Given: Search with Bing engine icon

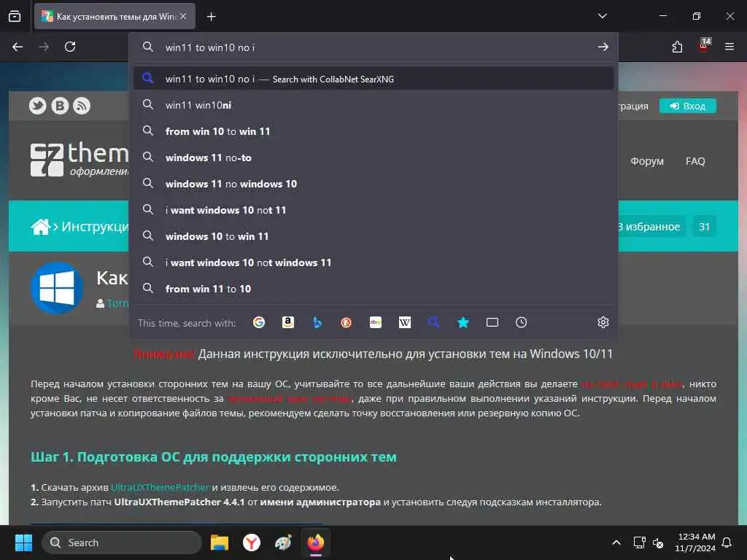Looking at the screenshot, I should pos(317,322).
